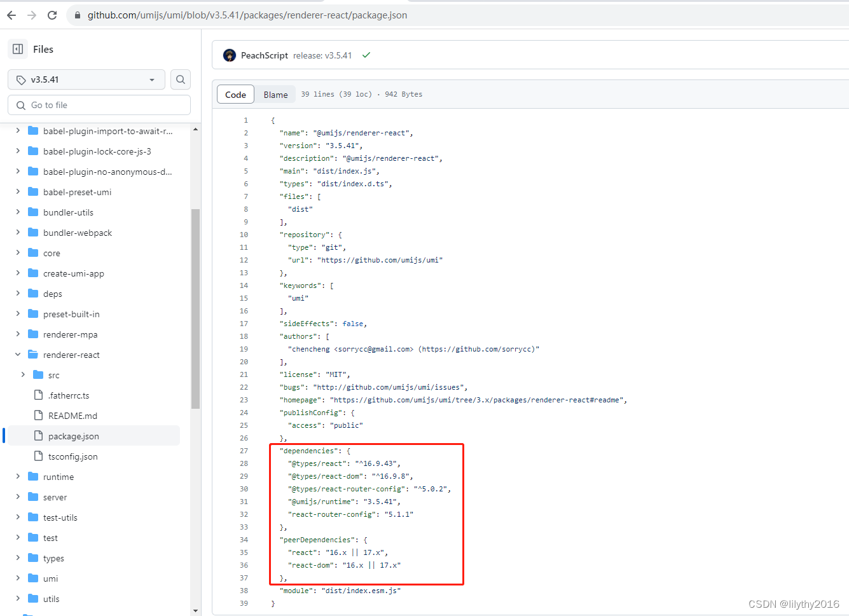Open the release: v3.5.41 commit link
Viewport: 849px width, 616px height.
[322, 55]
